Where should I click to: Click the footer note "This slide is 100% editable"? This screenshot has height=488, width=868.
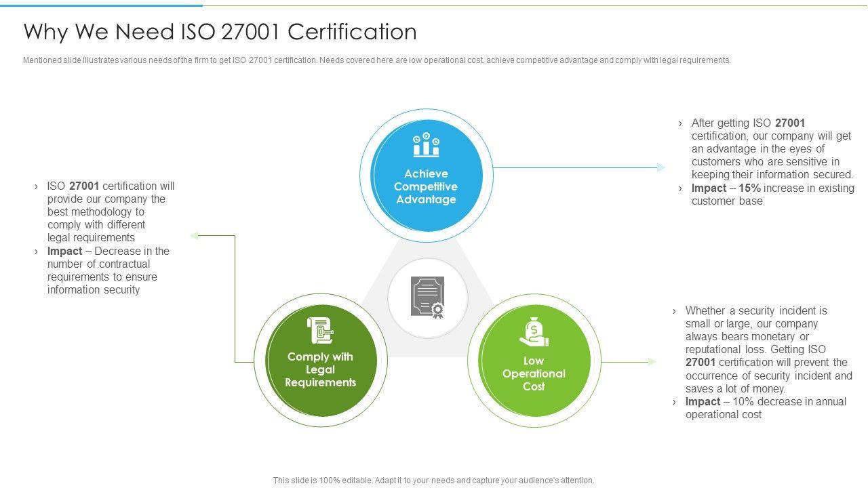coord(434,481)
